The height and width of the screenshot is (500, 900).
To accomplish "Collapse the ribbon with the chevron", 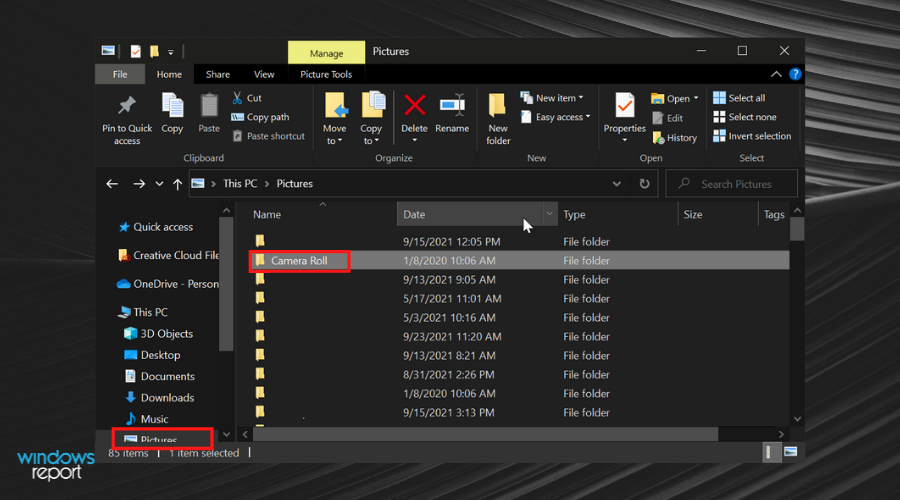I will click(776, 74).
